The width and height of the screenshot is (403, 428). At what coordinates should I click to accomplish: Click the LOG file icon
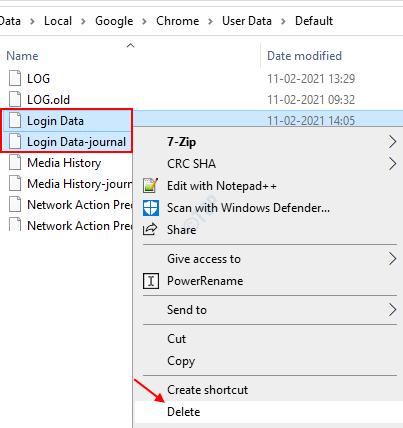pyautogui.click(x=15, y=78)
